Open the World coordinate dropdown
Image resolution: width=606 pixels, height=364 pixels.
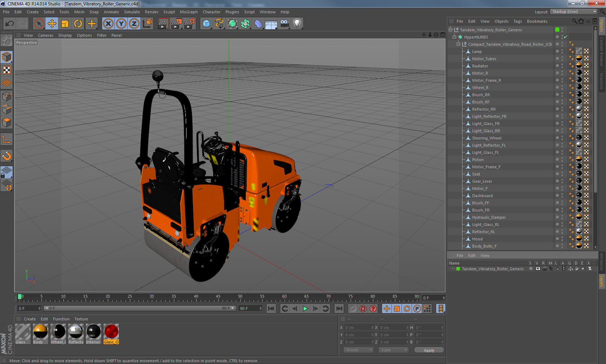(x=359, y=350)
